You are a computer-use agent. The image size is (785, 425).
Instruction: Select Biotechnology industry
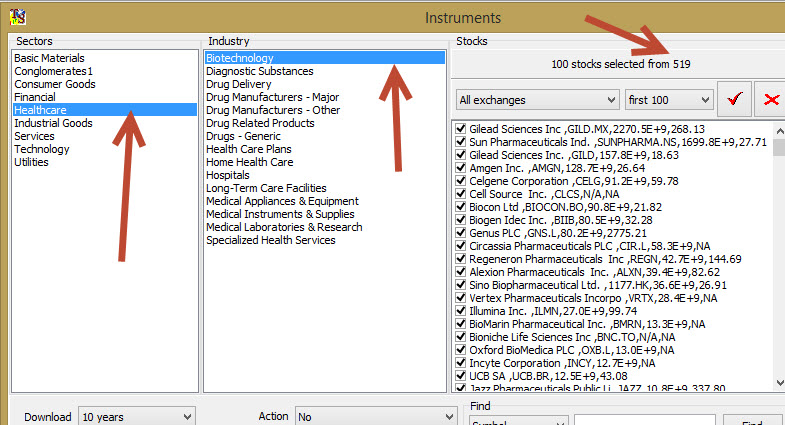click(324, 58)
